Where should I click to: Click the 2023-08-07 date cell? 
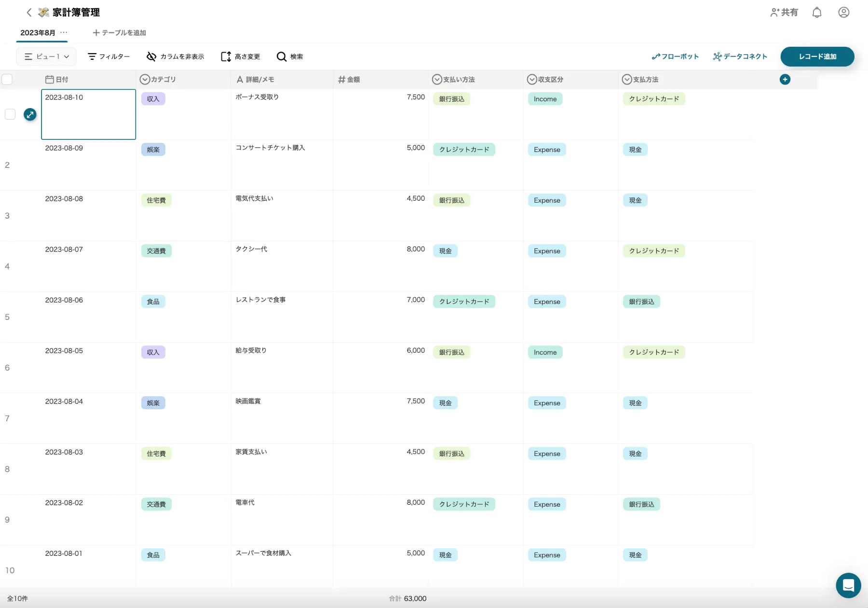click(88, 266)
